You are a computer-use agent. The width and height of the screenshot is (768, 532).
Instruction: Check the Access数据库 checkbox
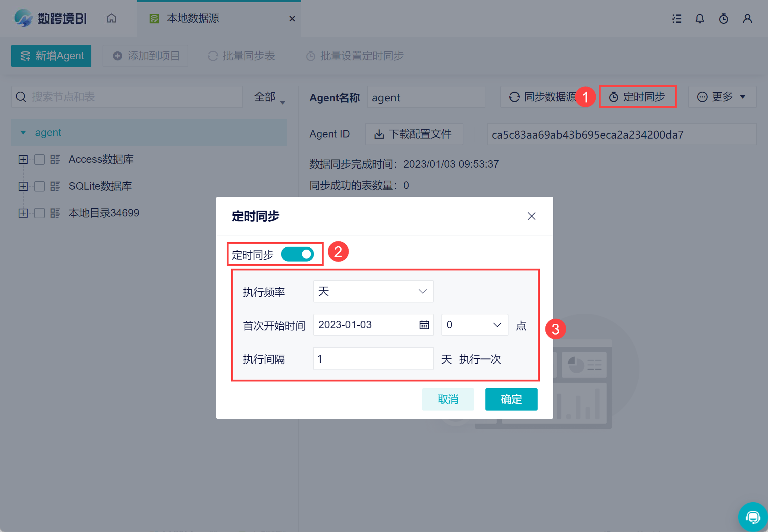tap(40, 159)
